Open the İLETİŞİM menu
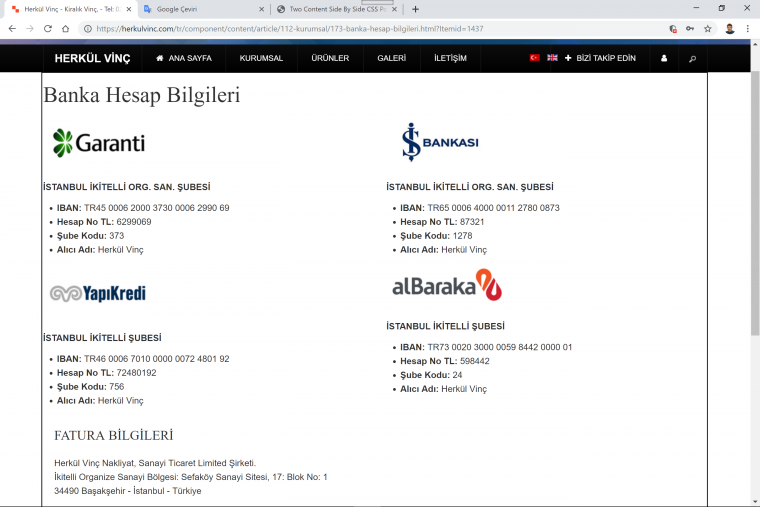Viewport: 760px width, 507px height. tap(450, 58)
